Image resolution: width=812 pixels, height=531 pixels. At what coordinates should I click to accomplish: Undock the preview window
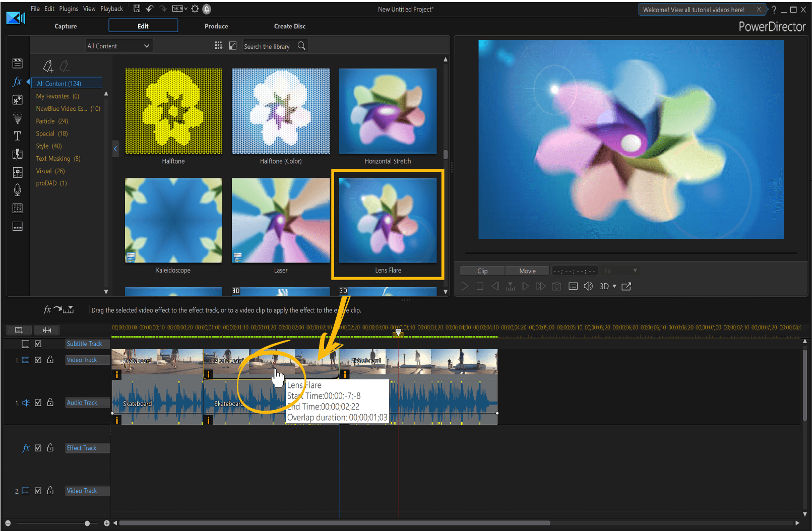[x=627, y=286]
